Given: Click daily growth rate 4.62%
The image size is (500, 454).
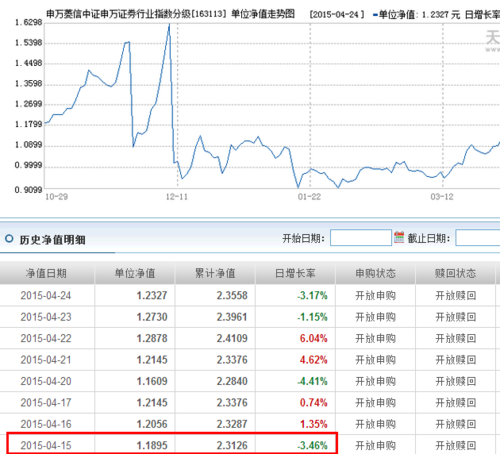Looking at the screenshot, I should 313,360.
